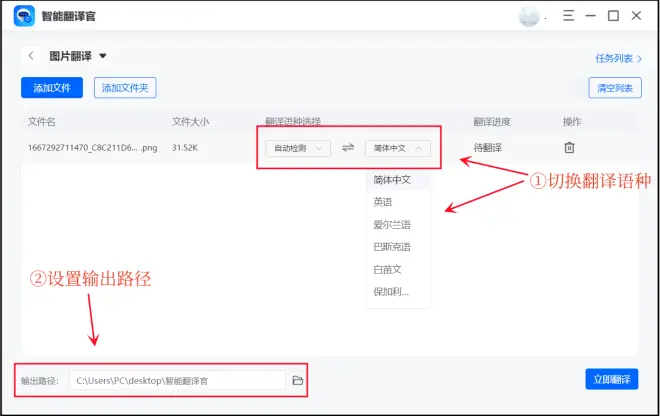Click the 添加文件 button
The width and height of the screenshot is (660, 416).
[x=52, y=88]
